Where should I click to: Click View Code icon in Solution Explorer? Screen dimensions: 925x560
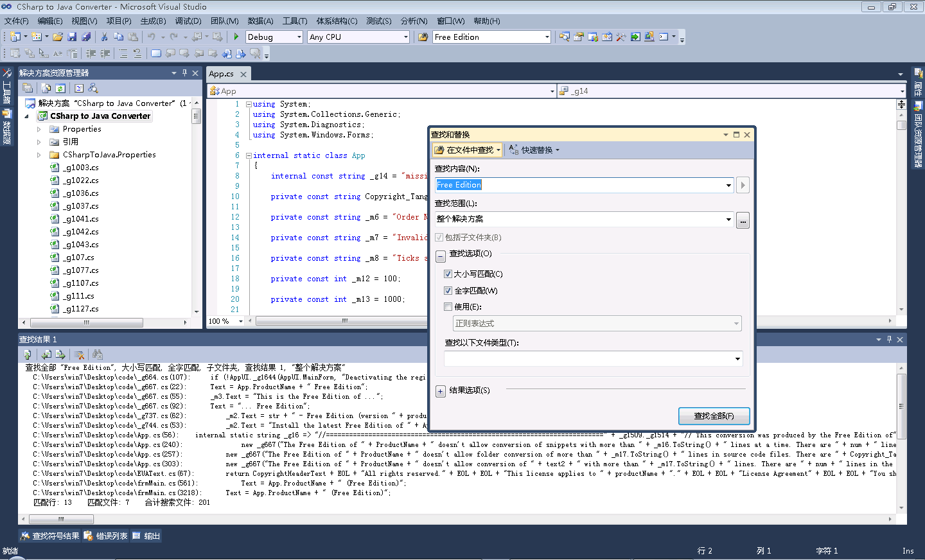point(79,89)
